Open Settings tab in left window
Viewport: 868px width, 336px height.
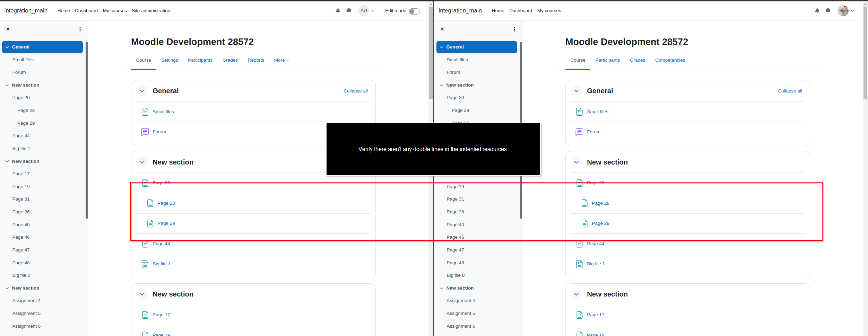170,60
